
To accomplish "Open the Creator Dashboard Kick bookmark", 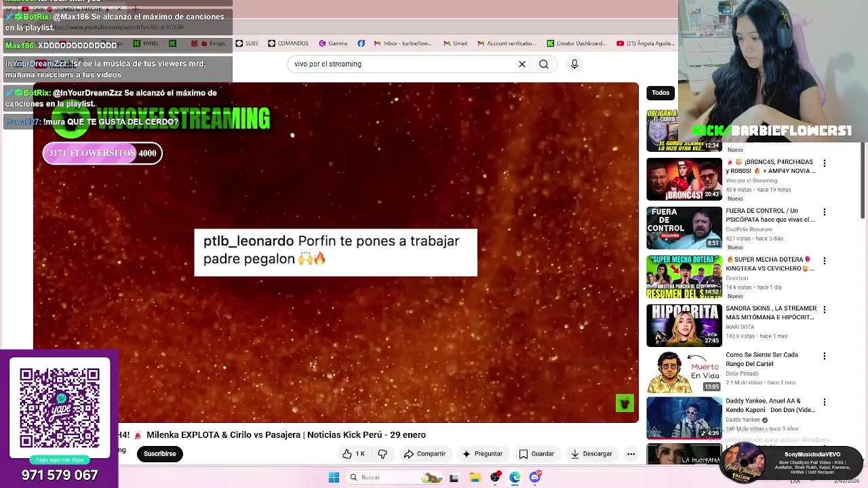I will click(x=576, y=43).
